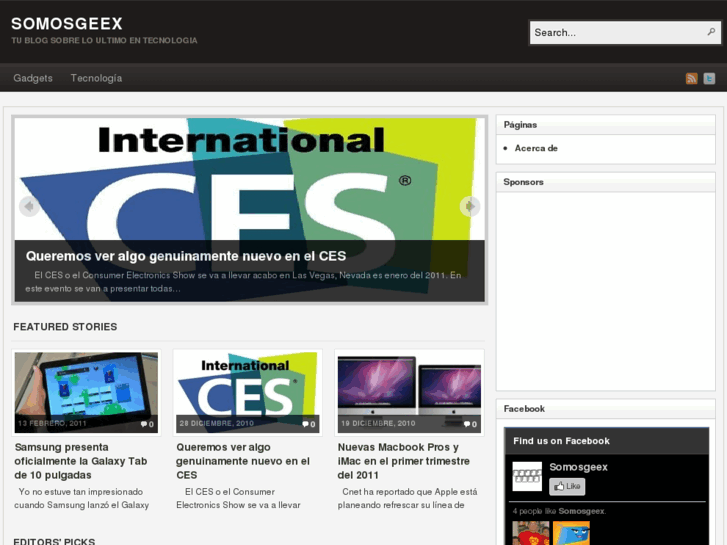Click the Facebook Like button
Viewport: 727px width, 545px height.
(x=567, y=486)
